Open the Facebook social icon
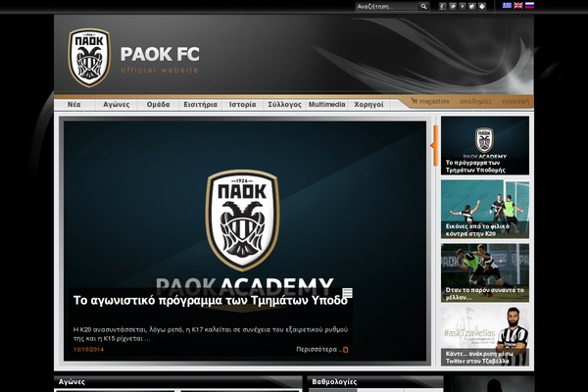Screen dimensions: 588x392 [443, 7]
